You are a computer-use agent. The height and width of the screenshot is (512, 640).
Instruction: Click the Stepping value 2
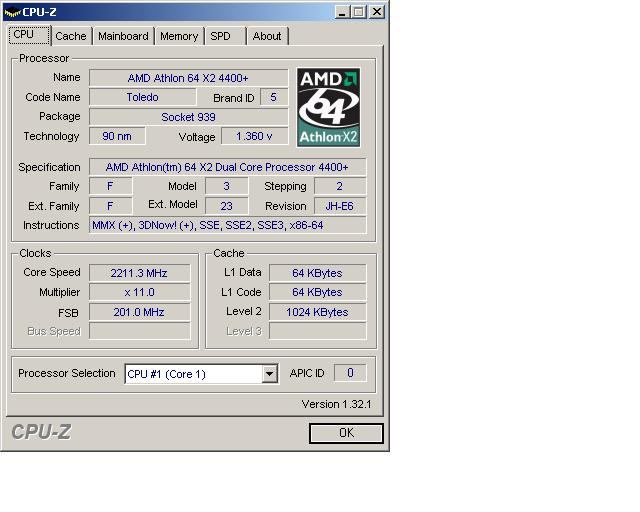pos(340,186)
